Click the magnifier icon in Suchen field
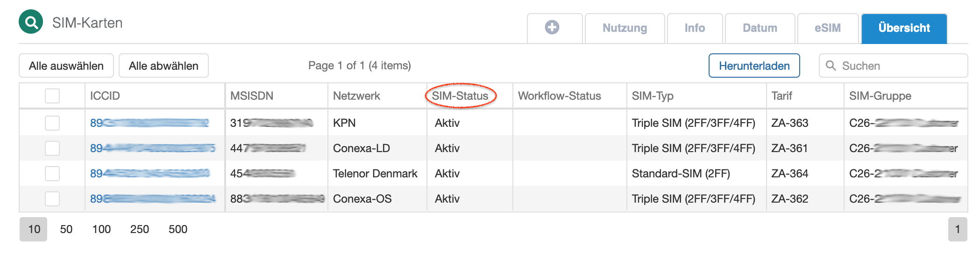Screen dimensions: 980x263 831,66
